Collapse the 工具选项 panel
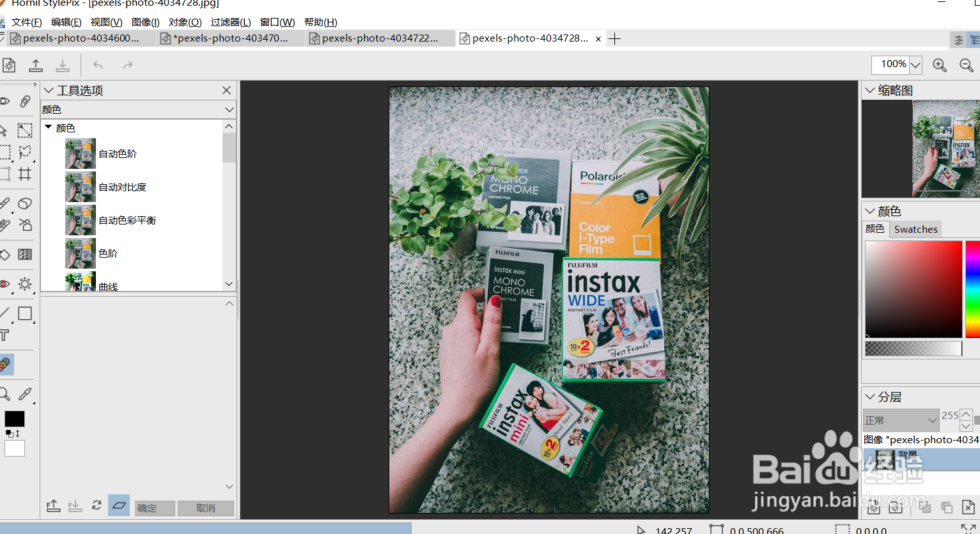 [x=49, y=90]
